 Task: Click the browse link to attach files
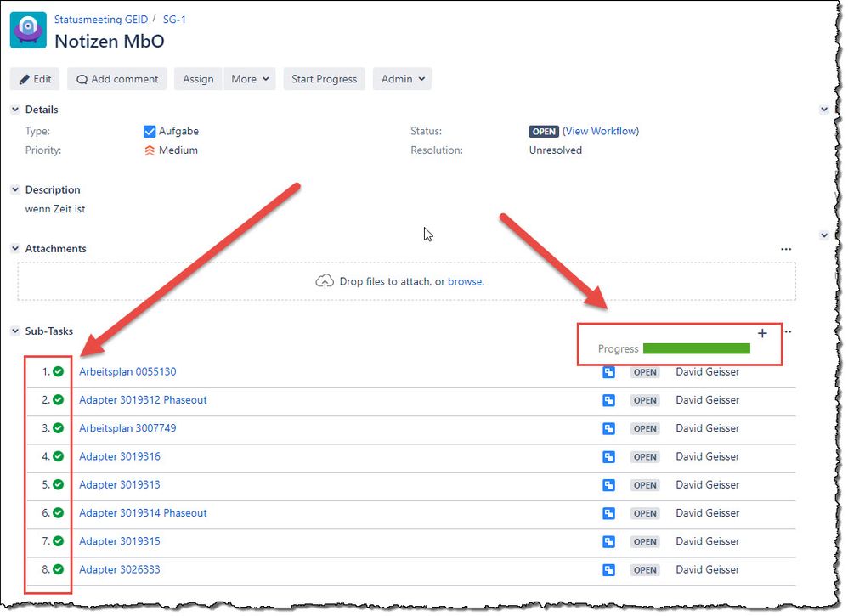coord(465,282)
